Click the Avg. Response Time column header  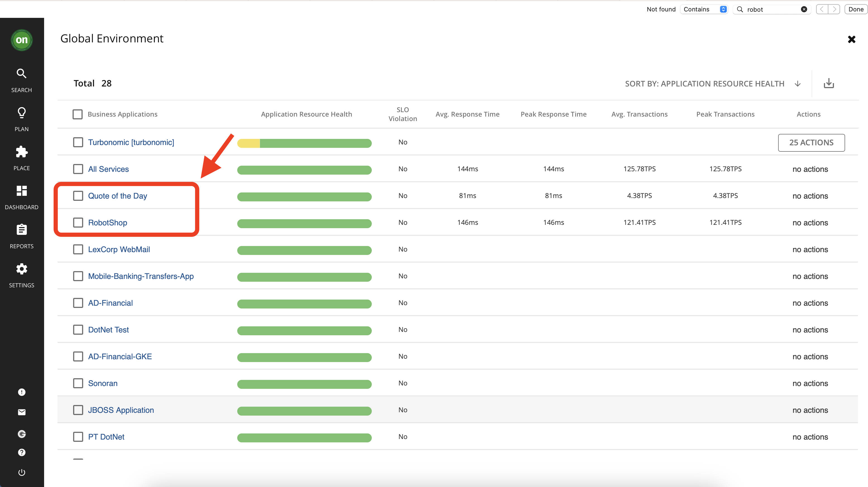[467, 114]
